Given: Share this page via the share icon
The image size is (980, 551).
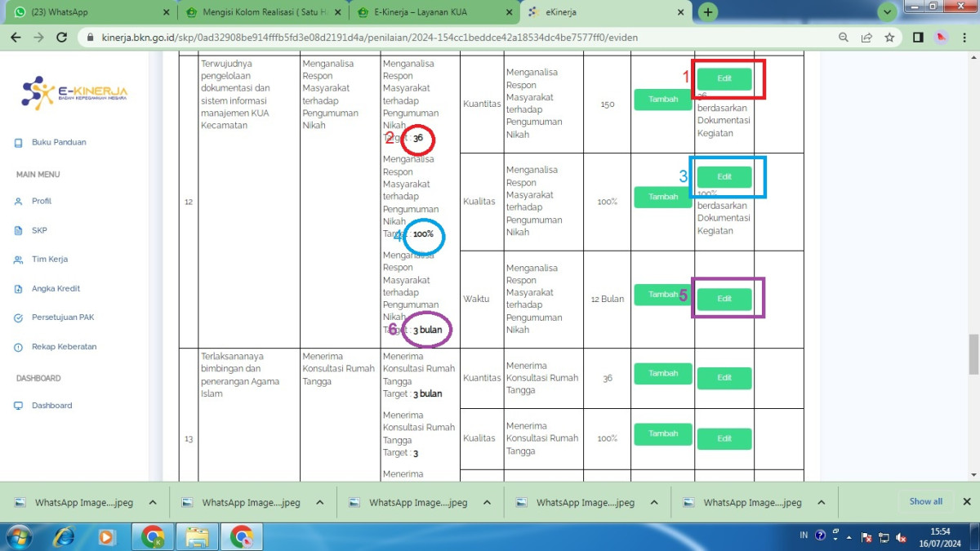Looking at the screenshot, I should pos(866,38).
